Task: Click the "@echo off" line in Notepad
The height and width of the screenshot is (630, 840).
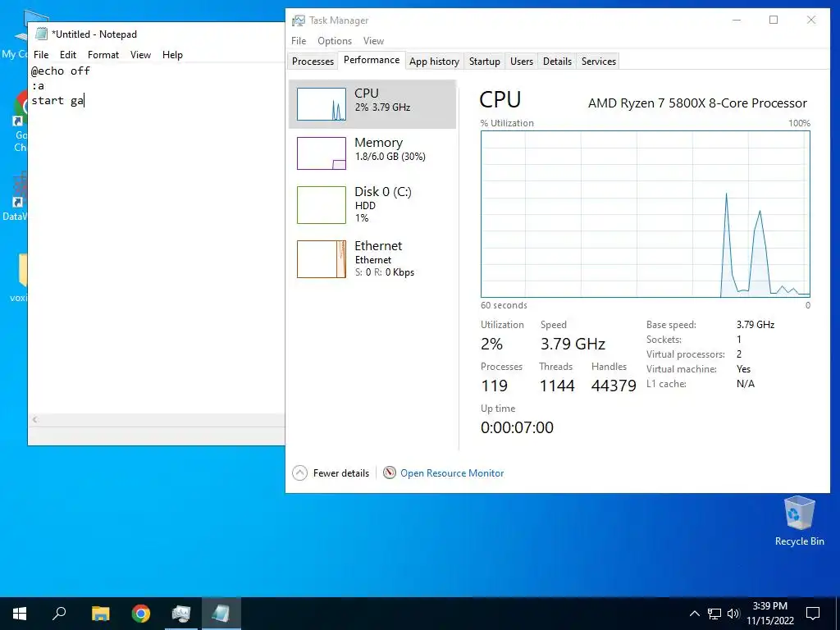Action: (60, 71)
